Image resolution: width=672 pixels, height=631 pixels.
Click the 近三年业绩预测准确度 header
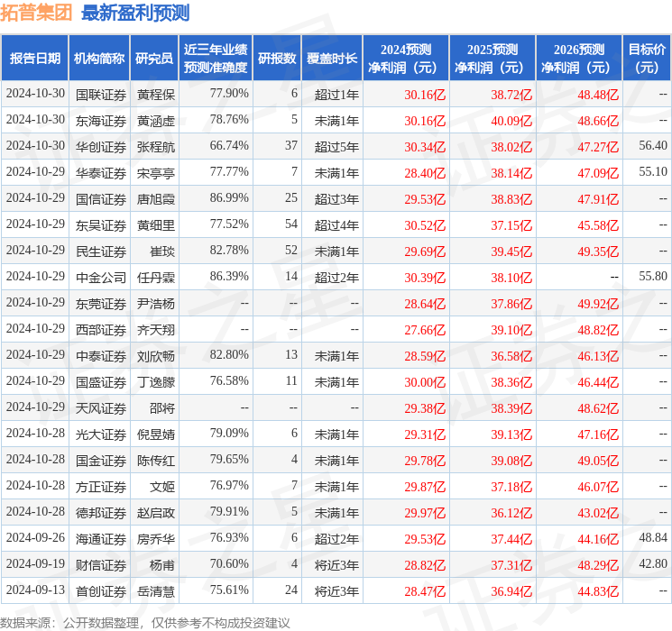216,58
